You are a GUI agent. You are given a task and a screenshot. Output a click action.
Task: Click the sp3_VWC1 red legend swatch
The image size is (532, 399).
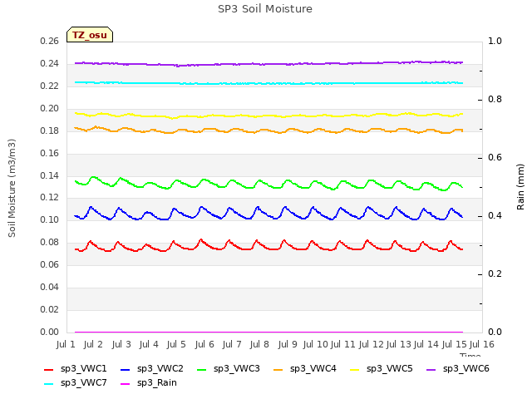click(x=49, y=370)
